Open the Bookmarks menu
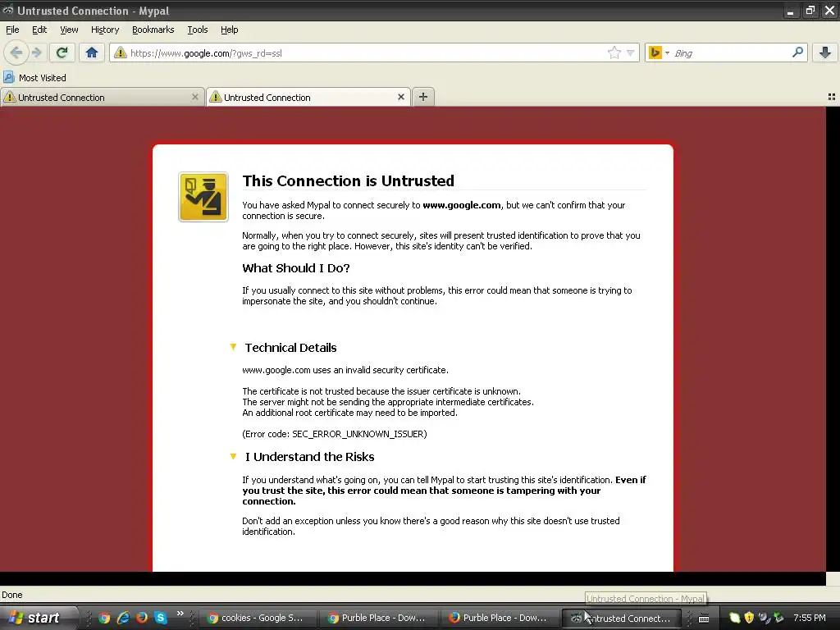The height and width of the screenshot is (630, 840). click(153, 30)
